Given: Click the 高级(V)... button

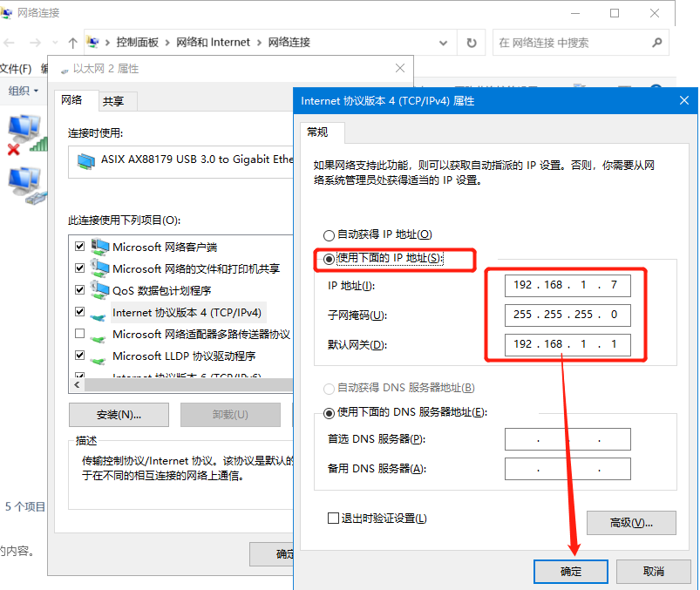Looking at the screenshot, I should point(631,522).
